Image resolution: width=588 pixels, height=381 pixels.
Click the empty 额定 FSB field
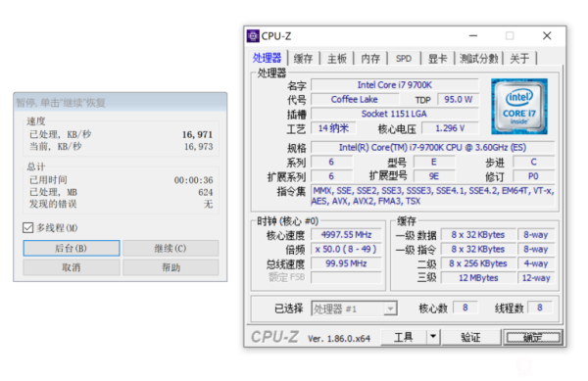point(346,277)
